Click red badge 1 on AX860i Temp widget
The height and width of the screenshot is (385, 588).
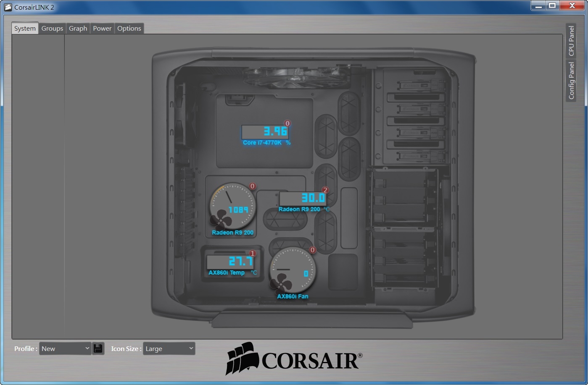point(253,253)
